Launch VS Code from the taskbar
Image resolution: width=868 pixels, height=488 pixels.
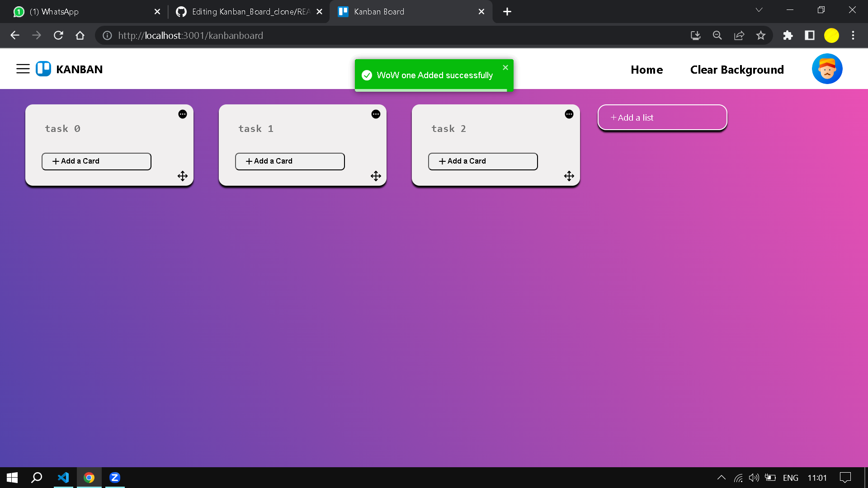click(63, 478)
